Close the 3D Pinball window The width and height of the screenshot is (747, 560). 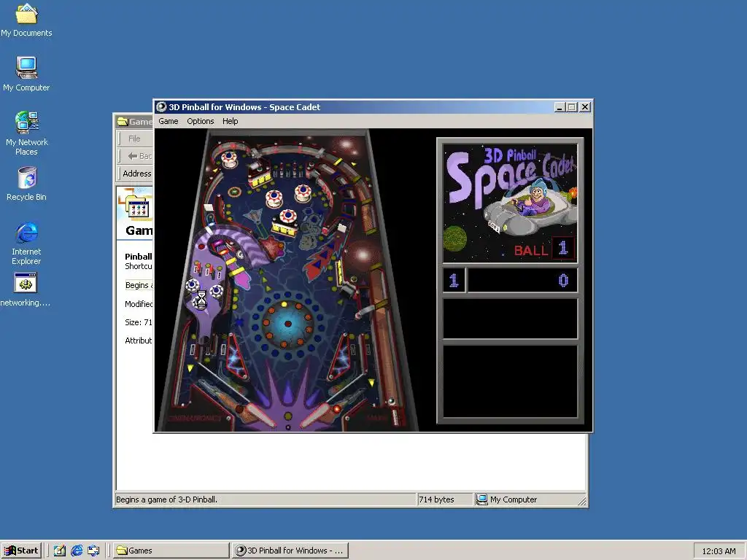click(x=585, y=107)
